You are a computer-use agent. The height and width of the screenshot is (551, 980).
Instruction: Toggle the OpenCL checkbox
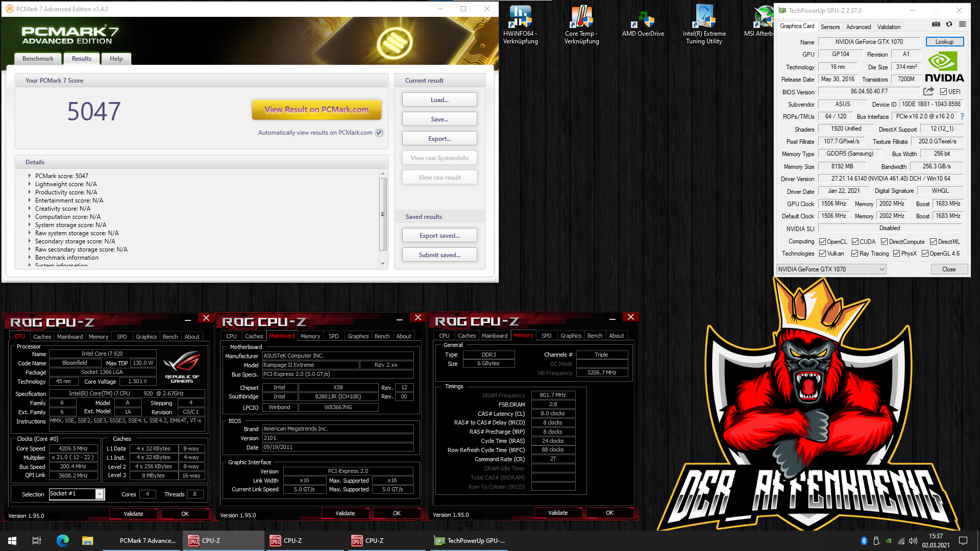coord(822,242)
